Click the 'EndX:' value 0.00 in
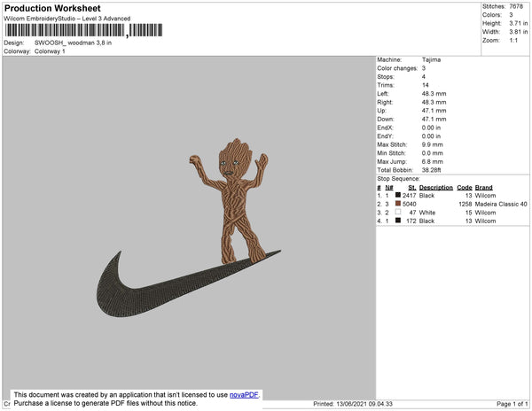This screenshot has height=411, width=532. [x=431, y=128]
